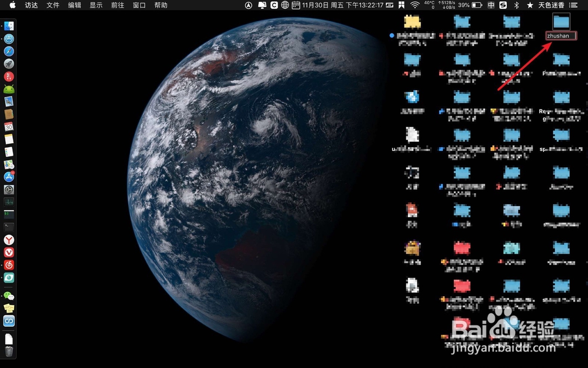Open the battery 39% status menu
This screenshot has height=368, width=588.
tap(470, 5)
